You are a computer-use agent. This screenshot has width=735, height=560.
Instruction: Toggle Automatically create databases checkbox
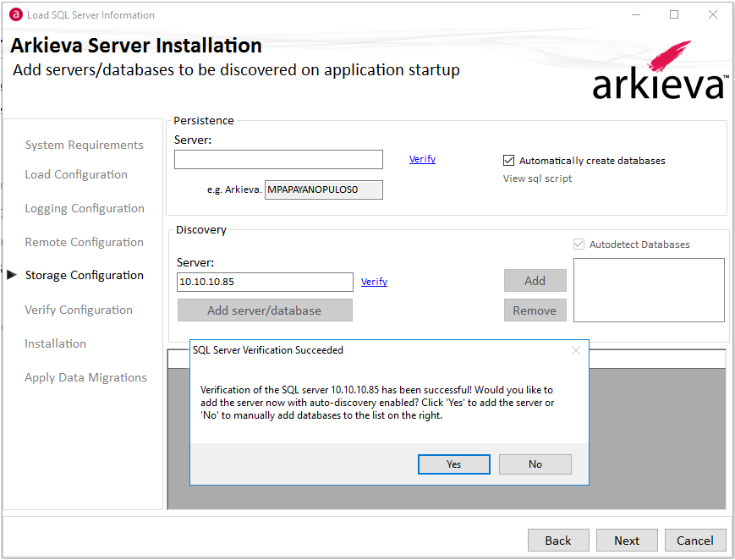tap(508, 161)
